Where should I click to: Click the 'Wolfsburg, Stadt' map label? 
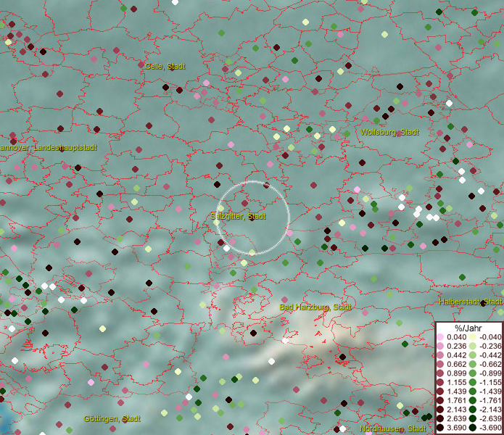pyautogui.click(x=389, y=133)
